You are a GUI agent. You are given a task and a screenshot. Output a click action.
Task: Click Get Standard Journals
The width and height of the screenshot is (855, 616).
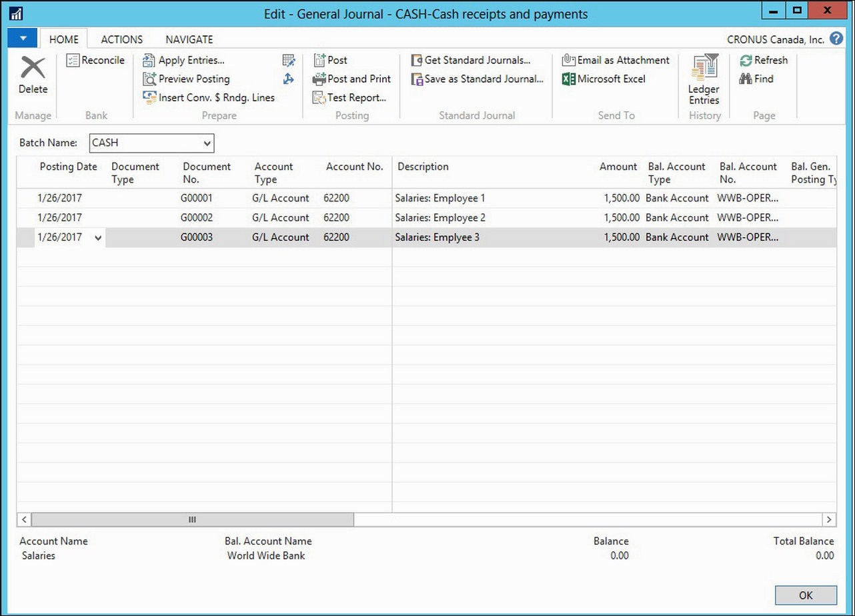tap(471, 60)
